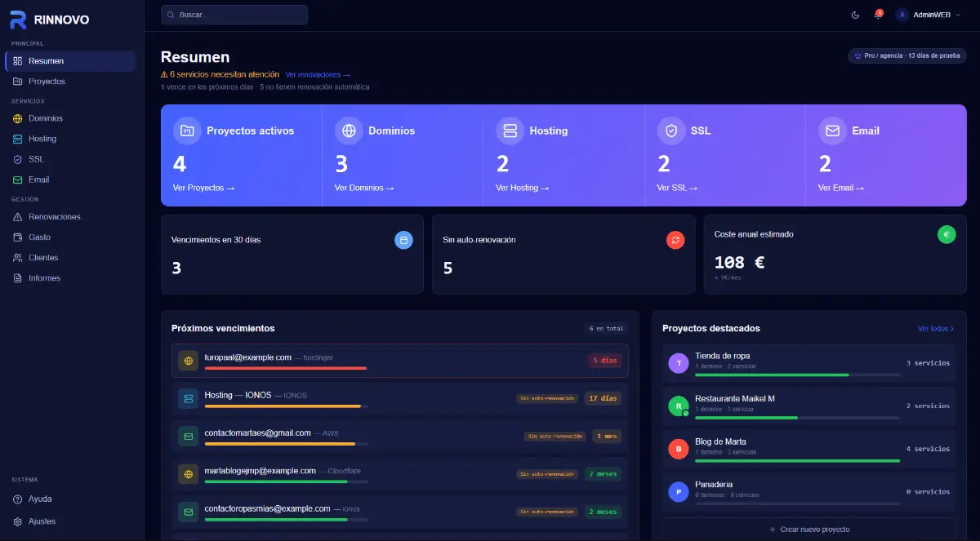This screenshot has width=980, height=541.
Task: Click the SSL shield icon card
Action: [671, 131]
